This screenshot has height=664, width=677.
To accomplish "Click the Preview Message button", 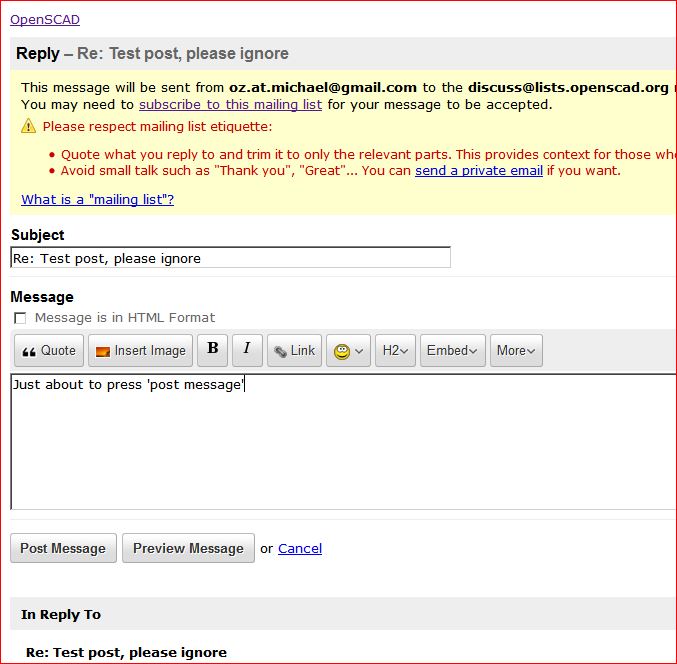I will click(188, 548).
